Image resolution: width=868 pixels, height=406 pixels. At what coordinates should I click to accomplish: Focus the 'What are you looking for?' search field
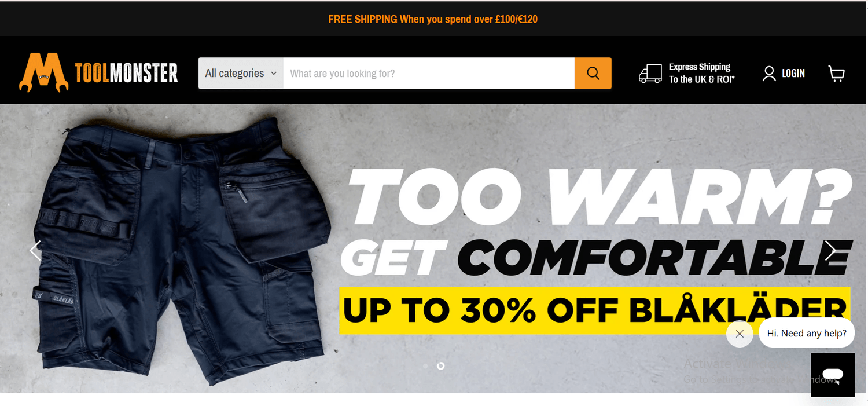point(429,73)
